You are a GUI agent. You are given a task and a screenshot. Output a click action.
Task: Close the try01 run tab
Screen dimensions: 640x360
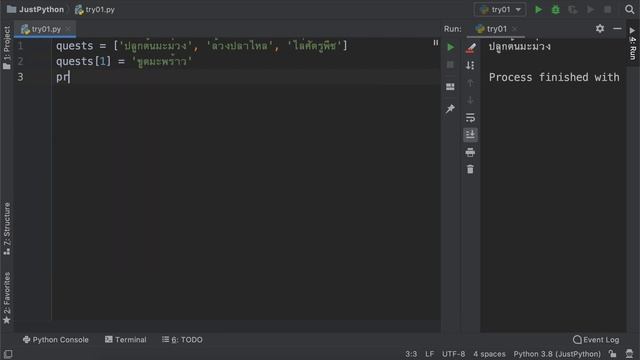(515, 29)
